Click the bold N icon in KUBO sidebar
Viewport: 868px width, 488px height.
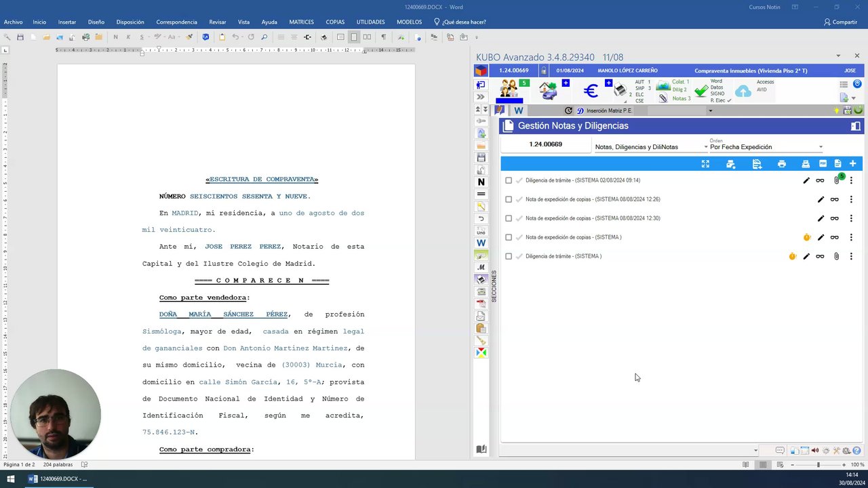coord(481,182)
